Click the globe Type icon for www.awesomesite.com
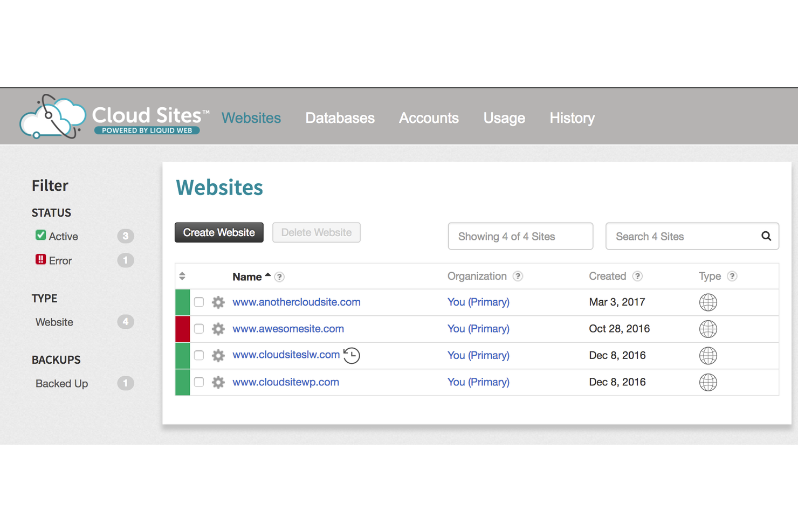The image size is (798, 532). coord(708,329)
